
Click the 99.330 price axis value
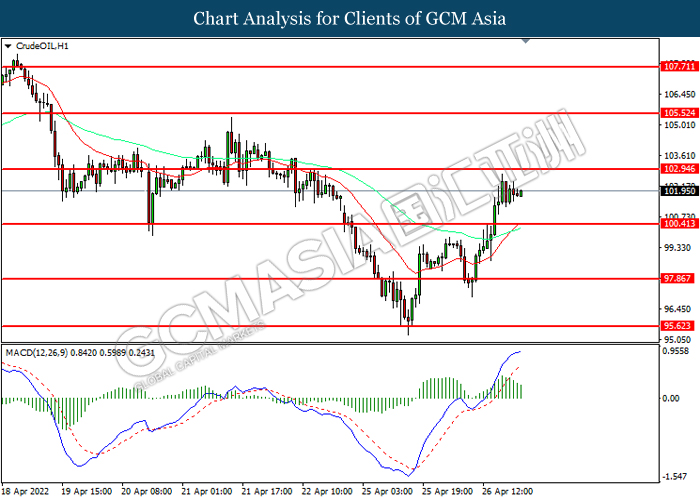678,248
